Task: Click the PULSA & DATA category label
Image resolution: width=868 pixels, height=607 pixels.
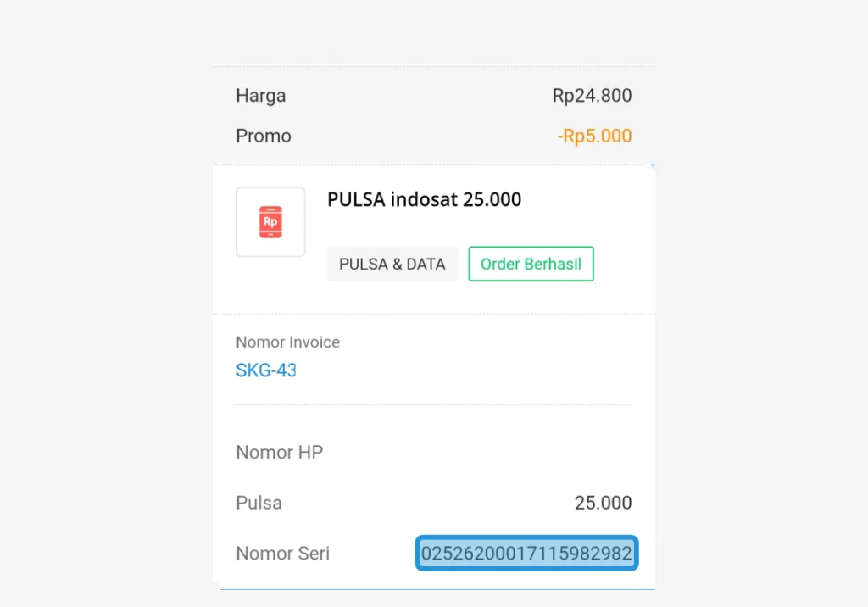Action: (392, 264)
